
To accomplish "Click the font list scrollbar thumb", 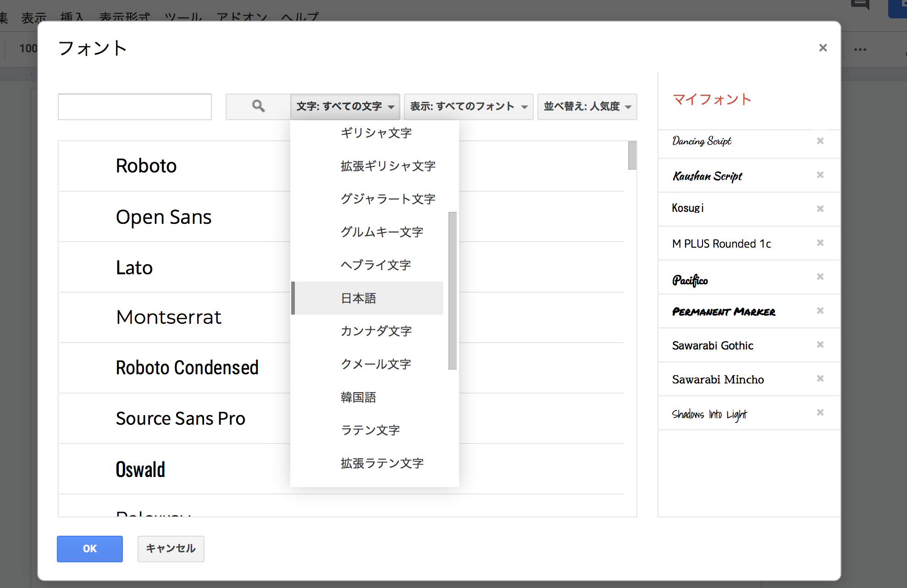I will (x=632, y=155).
